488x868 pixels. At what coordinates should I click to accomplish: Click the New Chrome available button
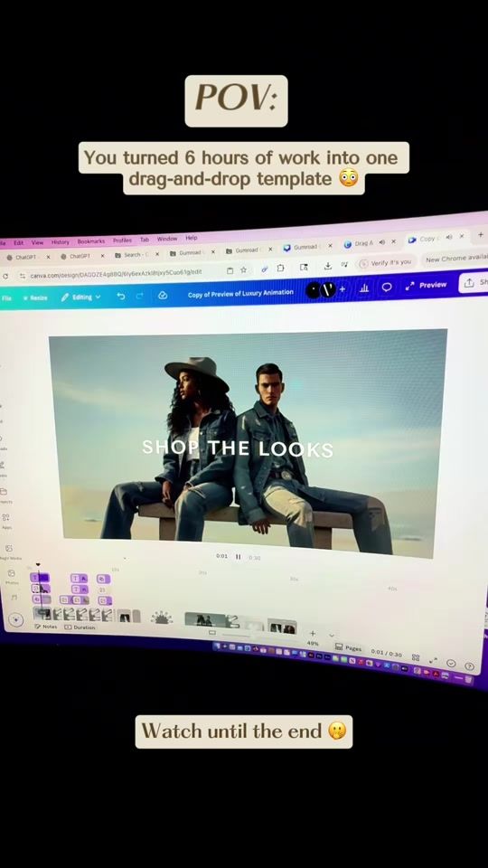[455, 259]
